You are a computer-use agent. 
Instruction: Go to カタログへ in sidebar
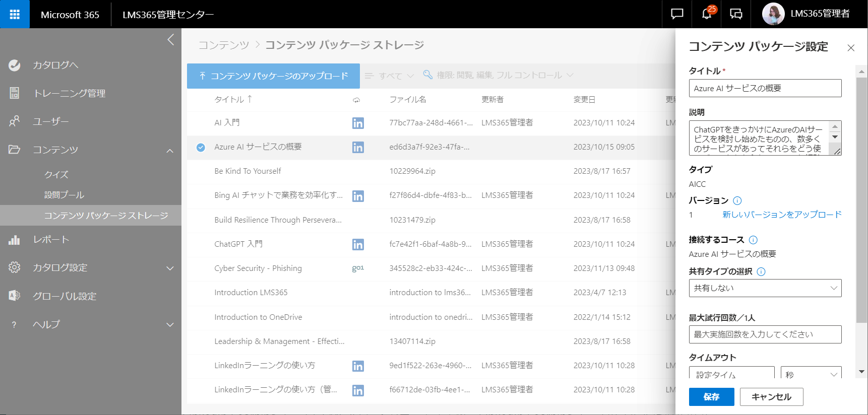coord(55,65)
